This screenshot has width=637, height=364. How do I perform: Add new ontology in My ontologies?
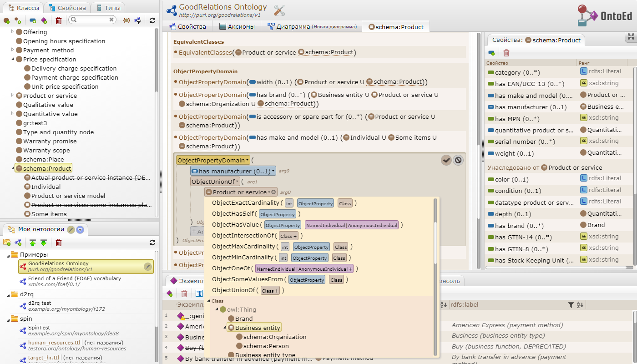pyautogui.click(x=18, y=243)
